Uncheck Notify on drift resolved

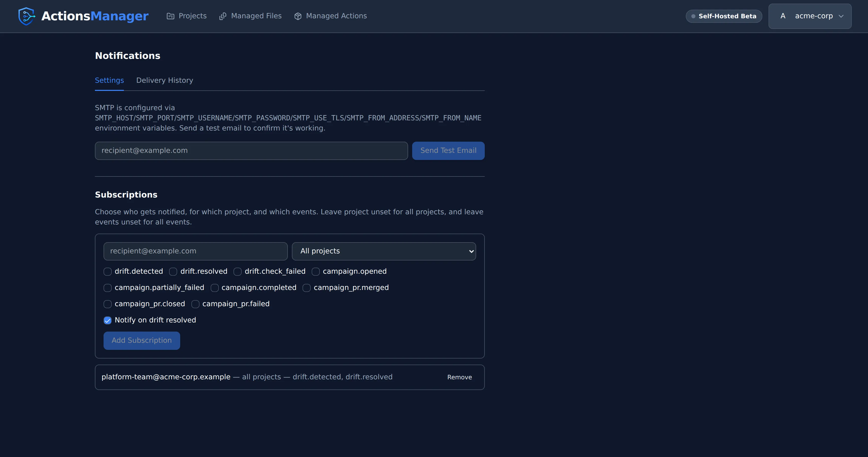click(108, 320)
